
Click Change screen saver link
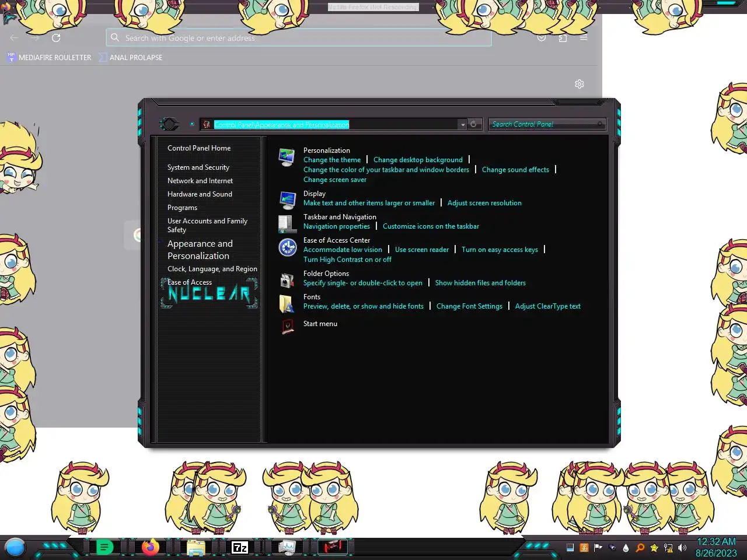tap(335, 180)
